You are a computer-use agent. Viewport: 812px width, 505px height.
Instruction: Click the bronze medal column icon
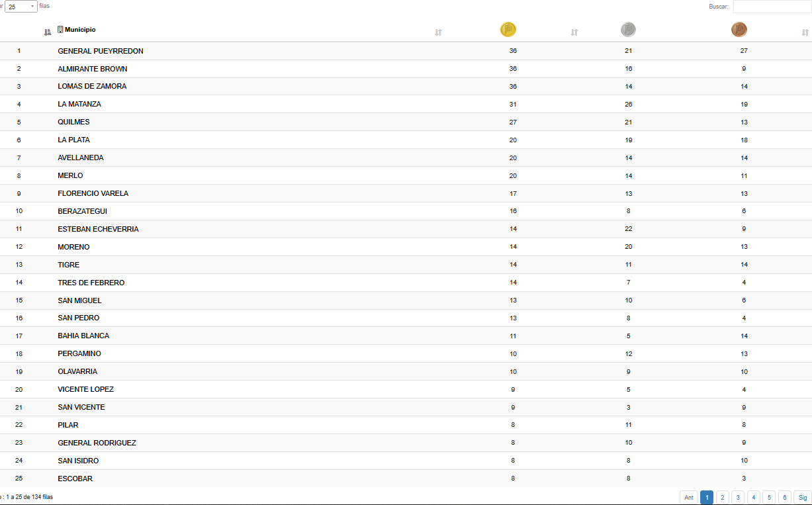coord(739,30)
